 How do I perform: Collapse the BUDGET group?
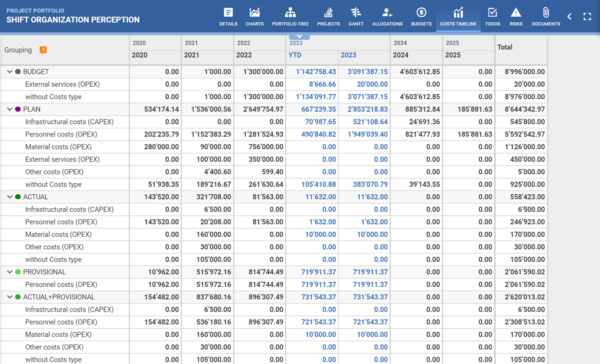[10, 72]
